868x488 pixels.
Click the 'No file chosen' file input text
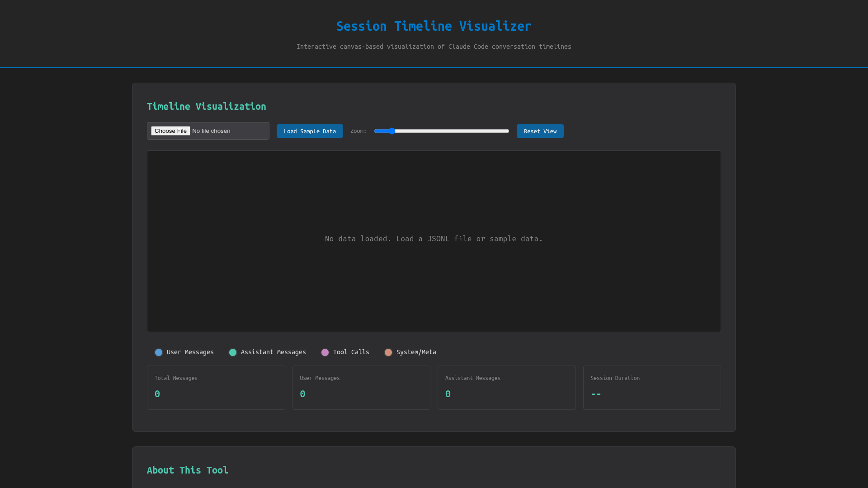(x=211, y=131)
